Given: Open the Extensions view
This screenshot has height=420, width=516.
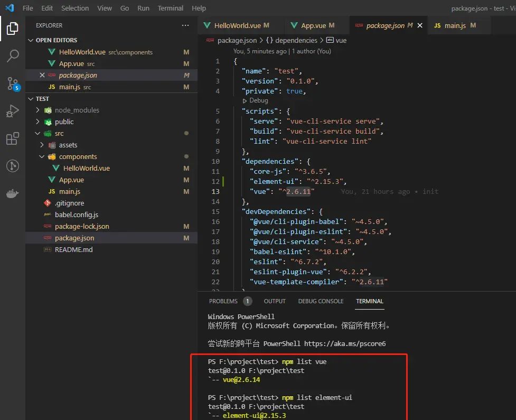Looking at the screenshot, I should [x=13, y=138].
